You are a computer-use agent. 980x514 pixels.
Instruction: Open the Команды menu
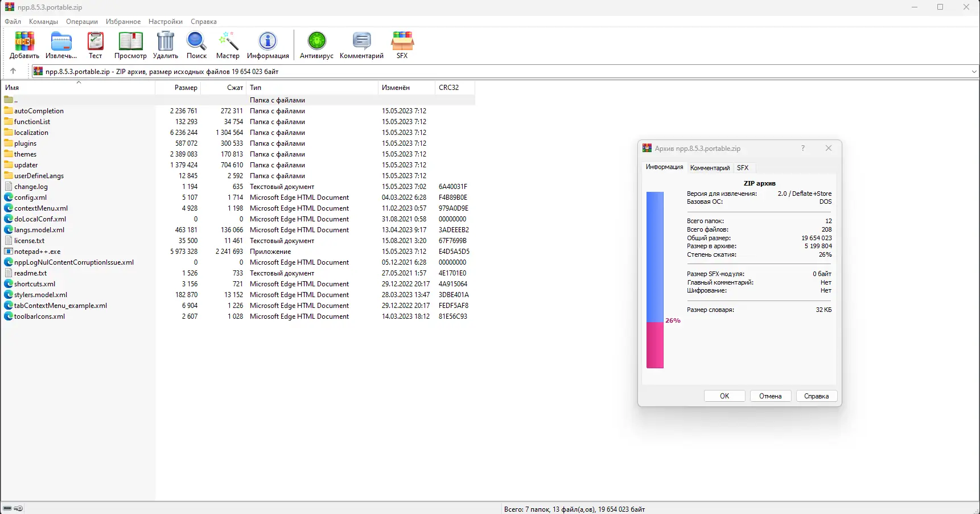pos(43,22)
